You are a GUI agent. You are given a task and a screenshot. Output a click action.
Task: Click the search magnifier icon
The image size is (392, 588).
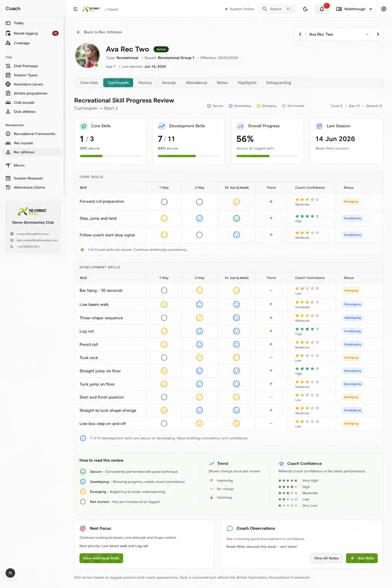265,9
